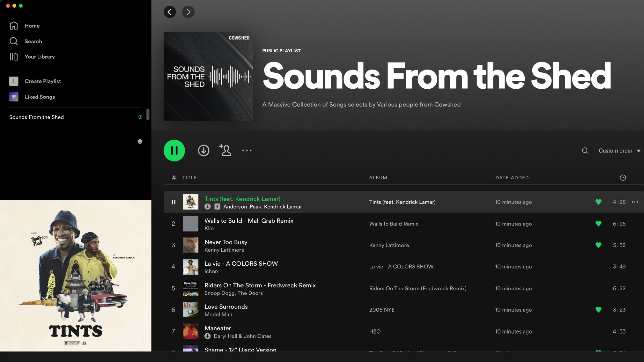Screen dimensions: 644x362
Task: Open the Kenny Lattimore album link
Action: pyautogui.click(x=389, y=245)
